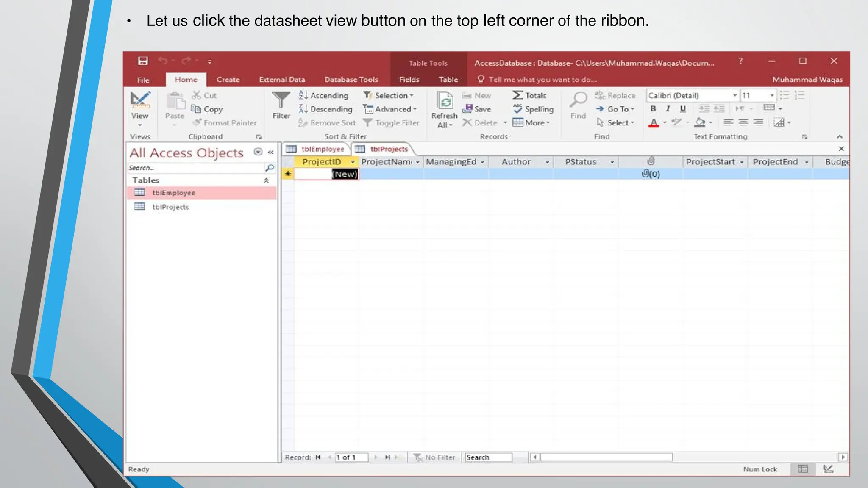Click the PStatus column header

tap(581, 162)
